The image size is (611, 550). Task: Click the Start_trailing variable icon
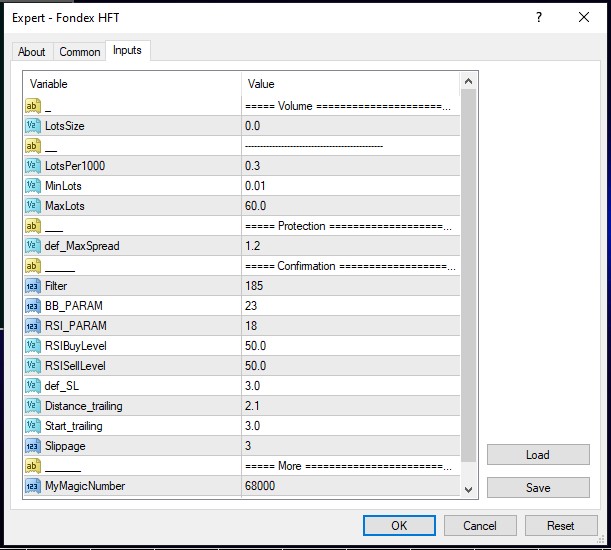33,426
